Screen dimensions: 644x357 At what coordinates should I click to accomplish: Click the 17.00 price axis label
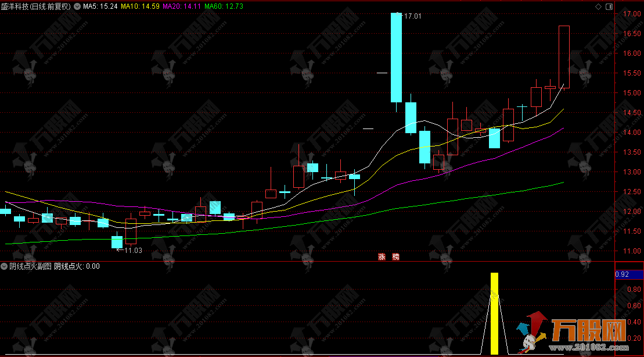pyautogui.click(x=632, y=13)
